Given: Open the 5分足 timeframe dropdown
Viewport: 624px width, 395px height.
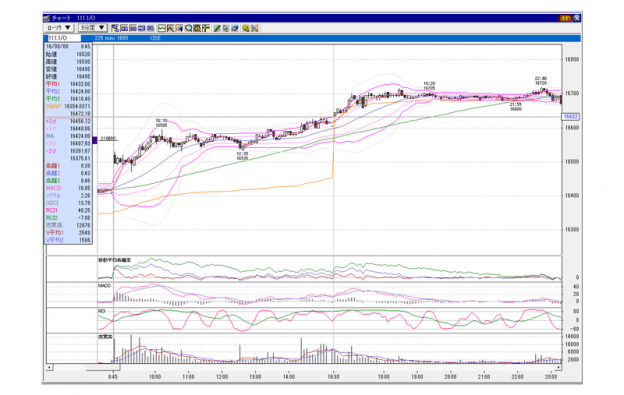Looking at the screenshot, I should [92, 28].
